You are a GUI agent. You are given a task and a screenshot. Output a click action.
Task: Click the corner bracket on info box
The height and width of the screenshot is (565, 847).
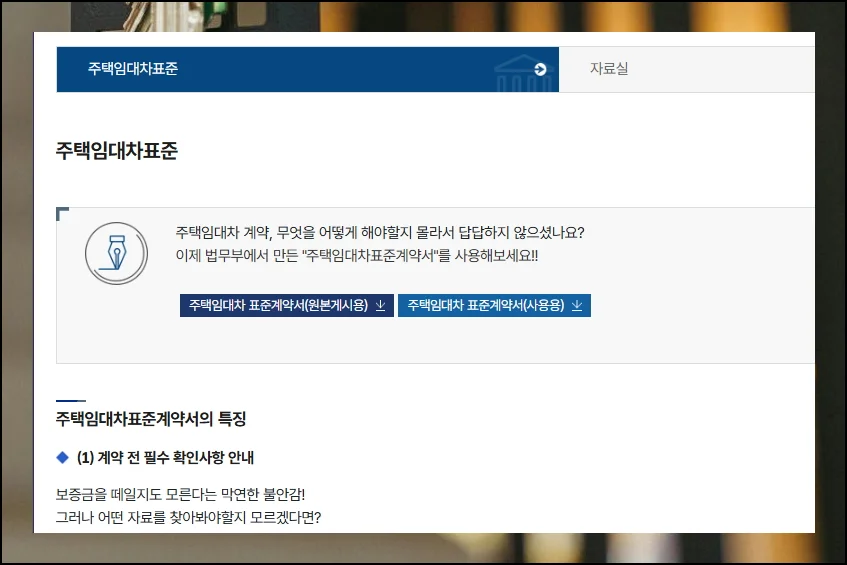tap(63, 213)
